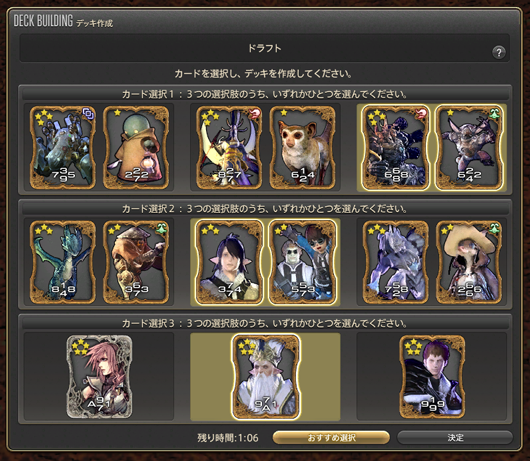Pick the monkey card numbered 6-1-2-4
This screenshot has width=530, height=461.
303,148
